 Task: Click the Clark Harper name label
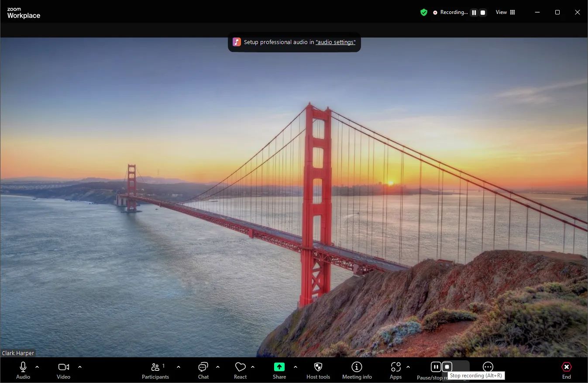point(18,353)
